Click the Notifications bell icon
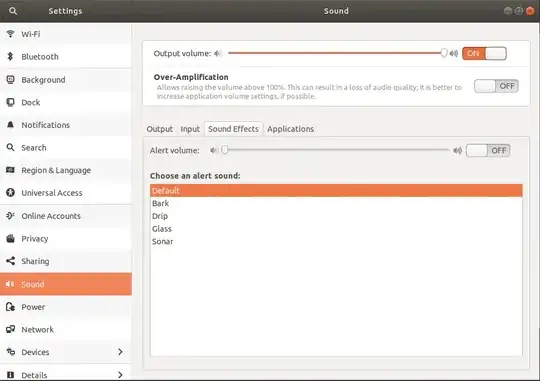This screenshot has height=381, width=540. point(10,125)
